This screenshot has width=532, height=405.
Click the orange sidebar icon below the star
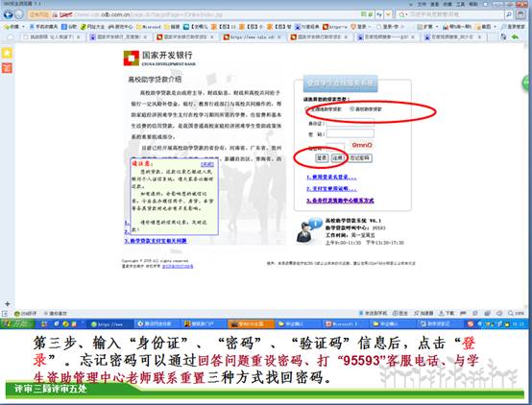coord(7,68)
